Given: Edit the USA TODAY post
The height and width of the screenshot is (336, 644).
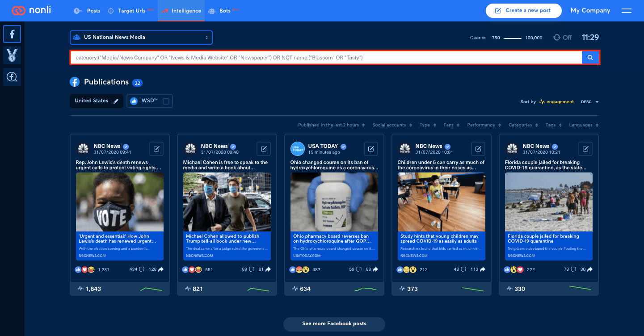Looking at the screenshot, I should coord(371,149).
